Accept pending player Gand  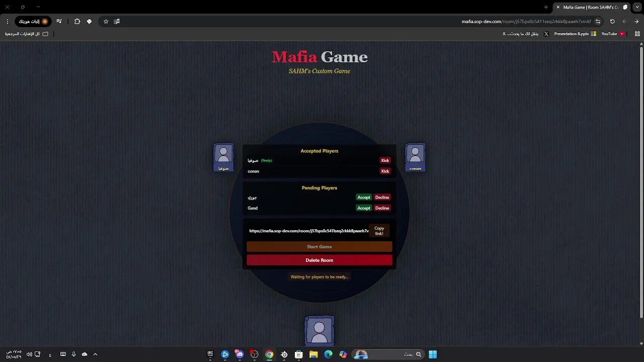click(x=364, y=208)
